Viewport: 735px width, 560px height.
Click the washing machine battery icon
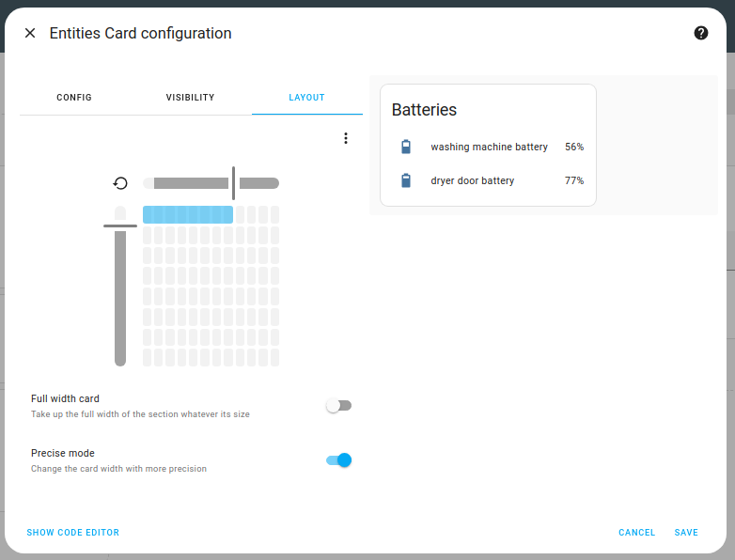click(x=406, y=147)
